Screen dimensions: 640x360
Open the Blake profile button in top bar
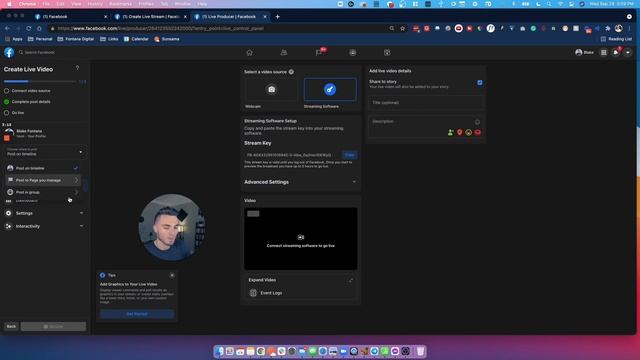click(584, 52)
